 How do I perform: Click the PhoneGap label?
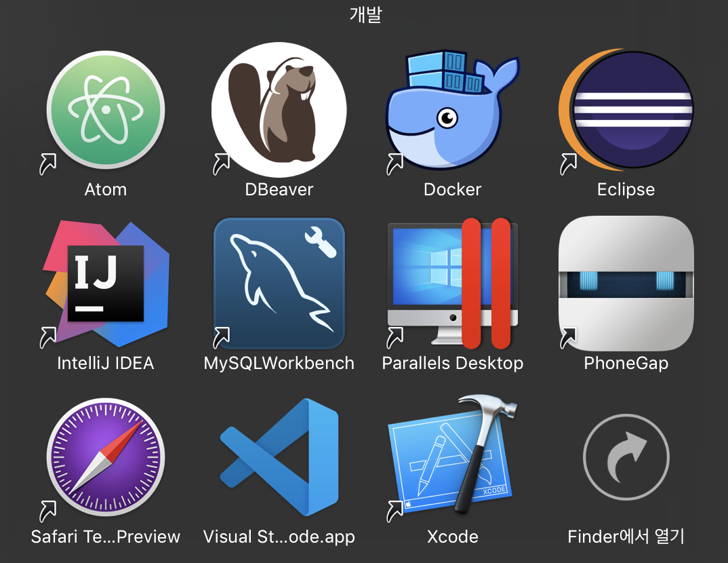click(626, 364)
